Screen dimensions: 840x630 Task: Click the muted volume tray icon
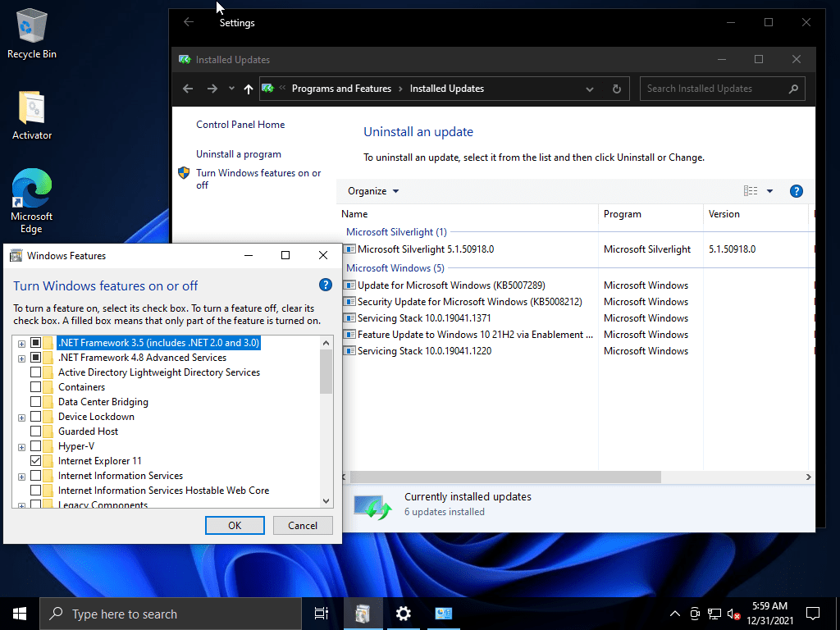[x=733, y=614]
